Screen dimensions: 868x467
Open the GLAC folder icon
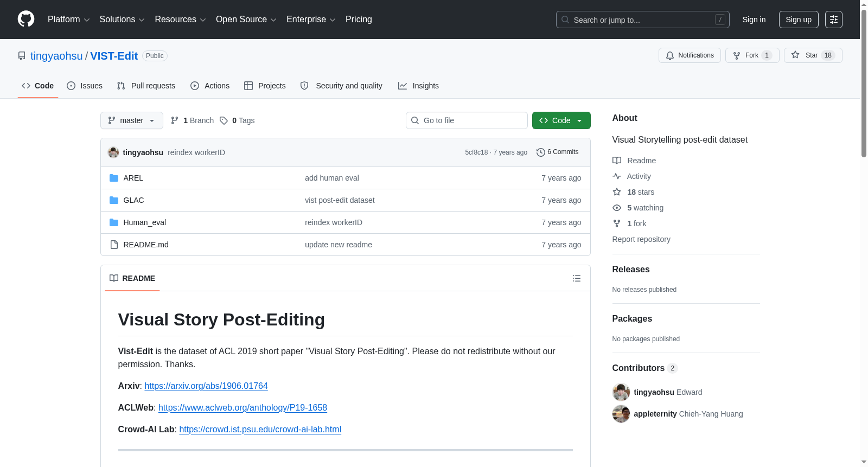[114, 200]
